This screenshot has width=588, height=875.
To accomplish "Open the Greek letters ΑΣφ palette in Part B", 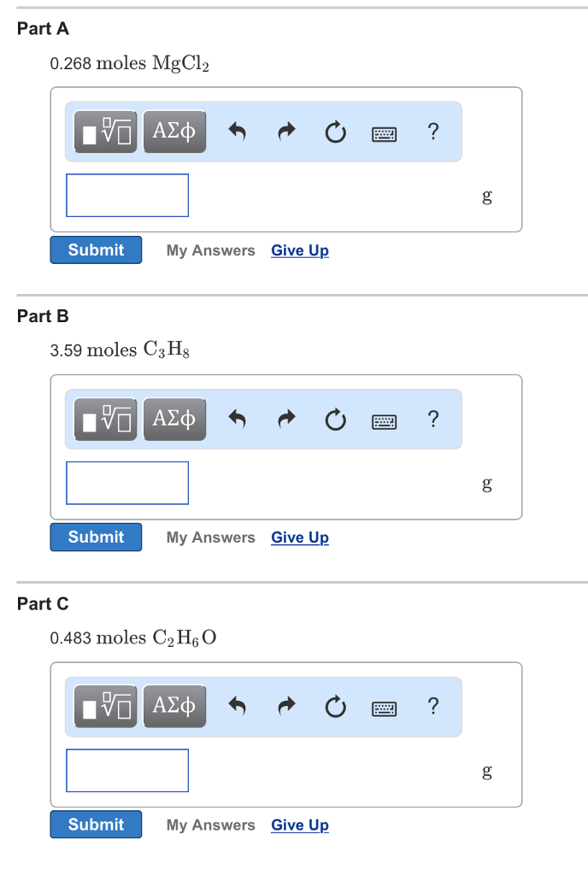I will point(174,419).
